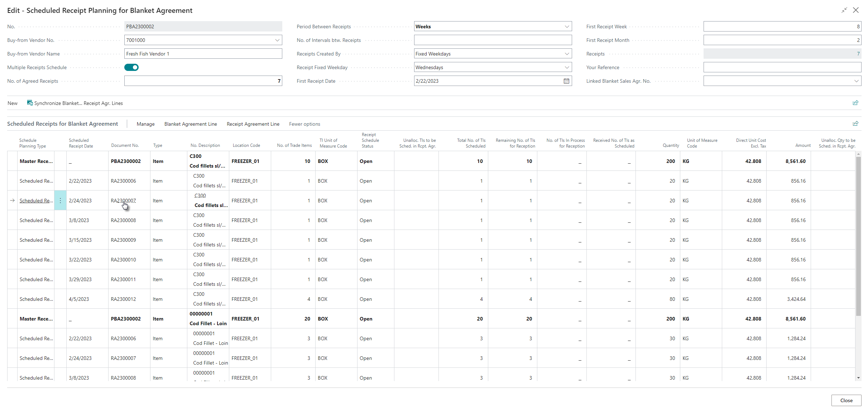Open the First Receipt Date calendar picker
Image resolution: width=868 pixels, height=414 pixels.
tap(566, 81)
